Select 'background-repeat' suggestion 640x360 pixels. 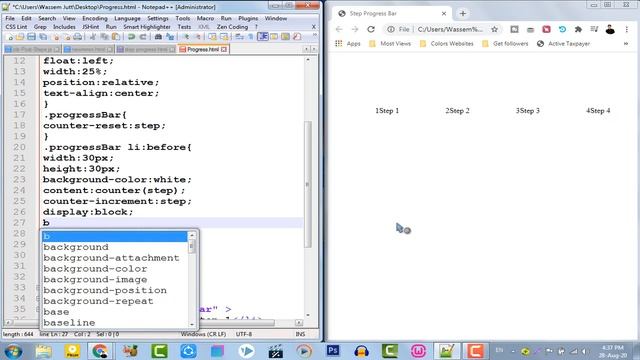tap(98, 301)
